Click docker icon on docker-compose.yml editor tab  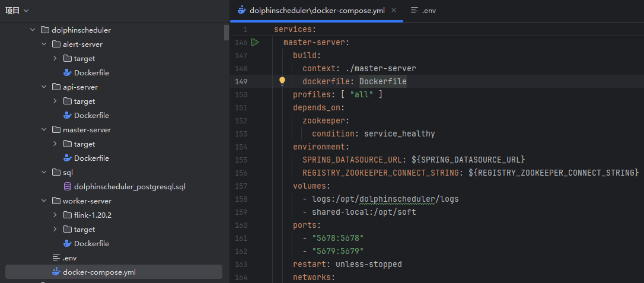pos(242,10)
